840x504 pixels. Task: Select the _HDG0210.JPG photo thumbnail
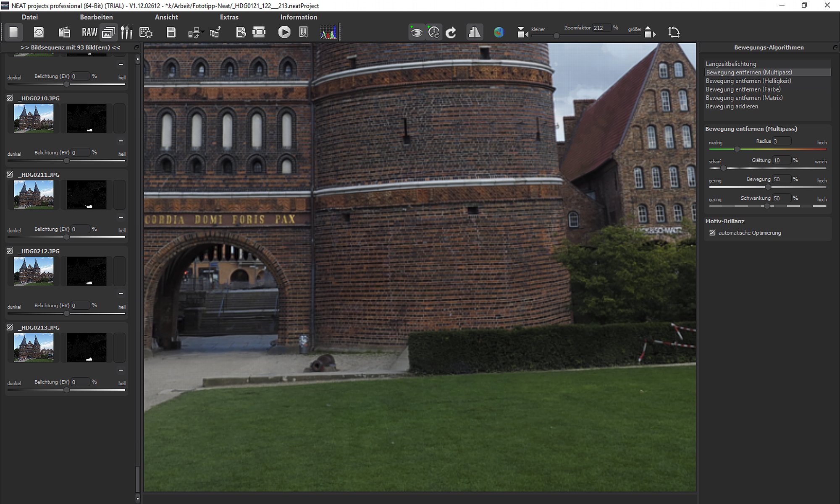tap(34, 118)
